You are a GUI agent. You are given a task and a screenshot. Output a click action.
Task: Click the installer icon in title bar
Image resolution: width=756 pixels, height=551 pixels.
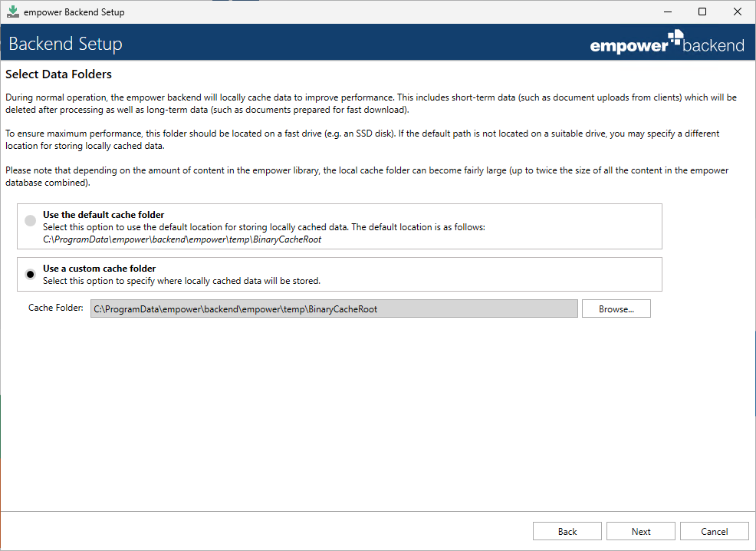click(13, 12)
